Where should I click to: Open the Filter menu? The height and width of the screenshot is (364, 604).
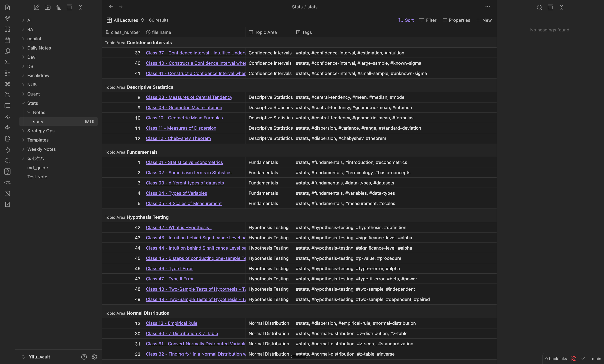tap(428, 20)
